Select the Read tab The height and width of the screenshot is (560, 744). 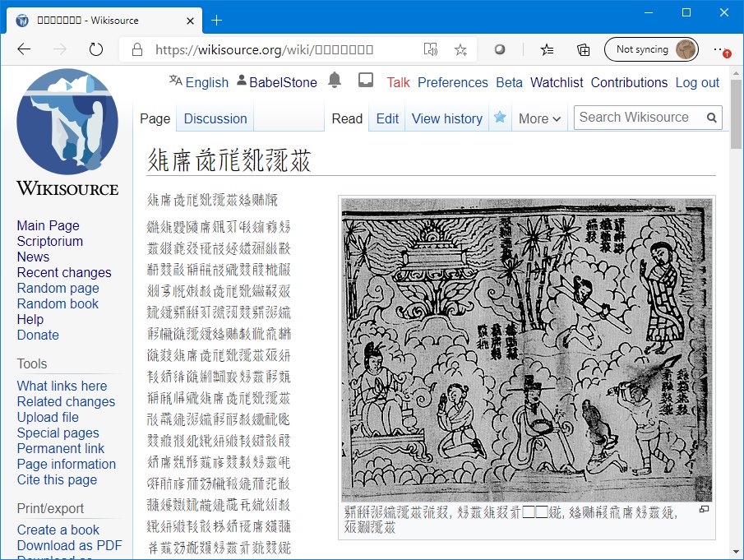pos(347,118)
